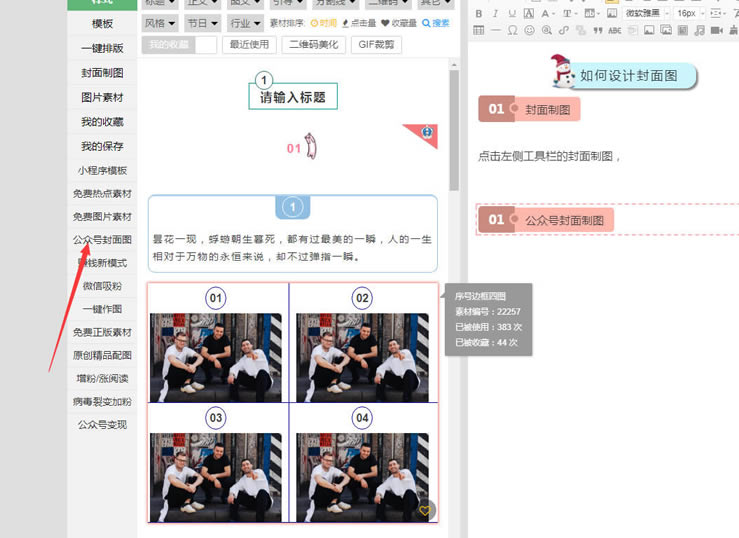Screen dimensions: 739x538
Task: Click the ABC spell check icon
Action: point(615,31)
